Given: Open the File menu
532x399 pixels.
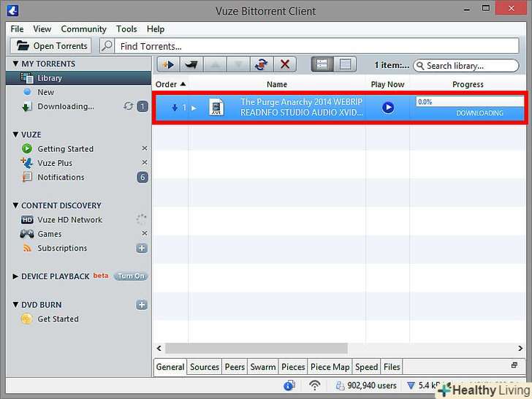Looking at the screenshot, I should coord(17,29).
